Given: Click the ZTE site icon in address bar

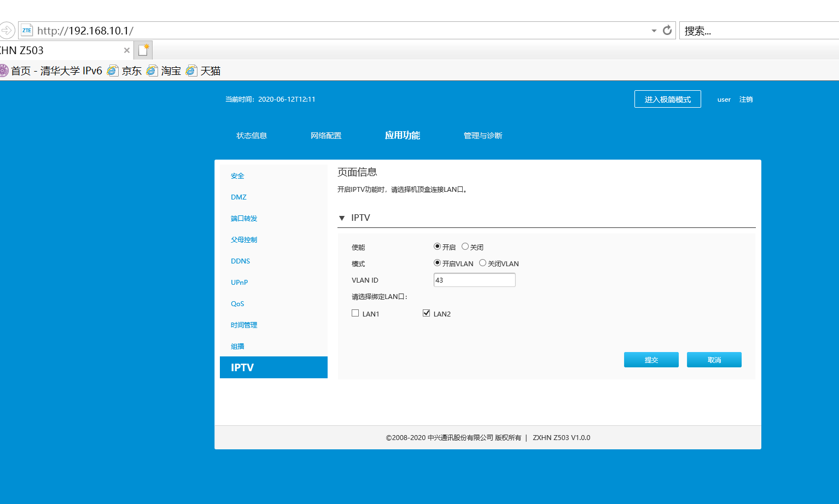Looking at the screenshot, I should point(27,30).
